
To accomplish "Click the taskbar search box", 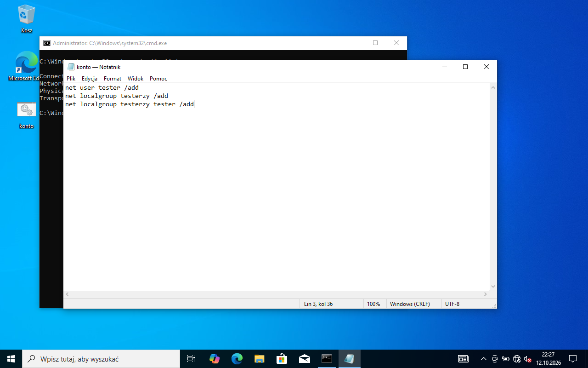I will [x=101, y=359].
